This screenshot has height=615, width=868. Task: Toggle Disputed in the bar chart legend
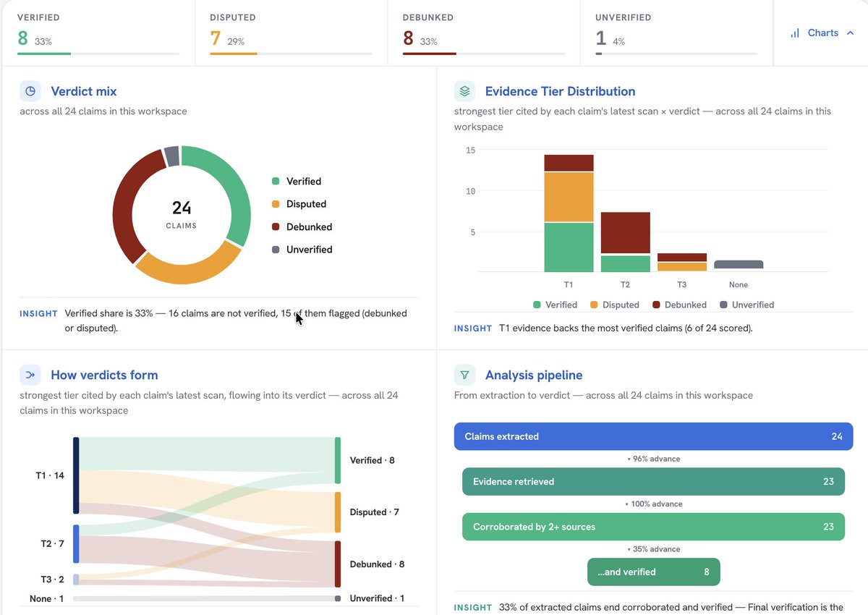615,305
